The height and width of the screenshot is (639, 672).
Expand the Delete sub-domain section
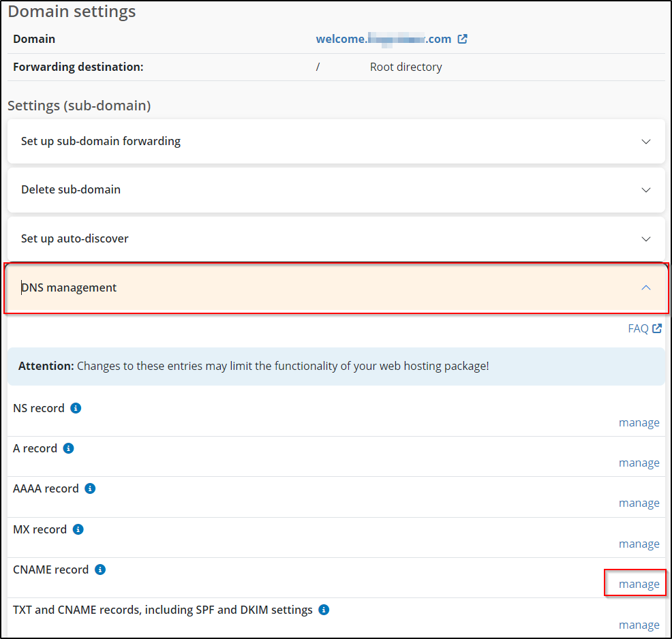[646, 190]
